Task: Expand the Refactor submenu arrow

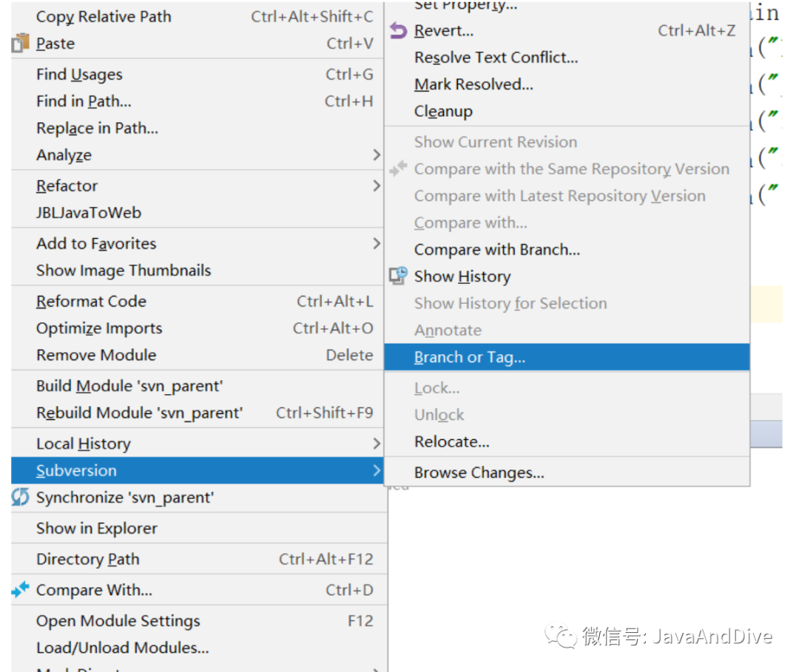Action: click(x=376, y=186)
